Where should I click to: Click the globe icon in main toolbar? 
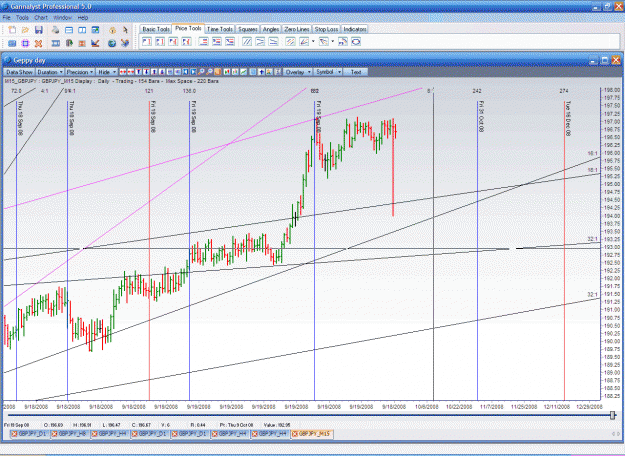coord(112,43)
